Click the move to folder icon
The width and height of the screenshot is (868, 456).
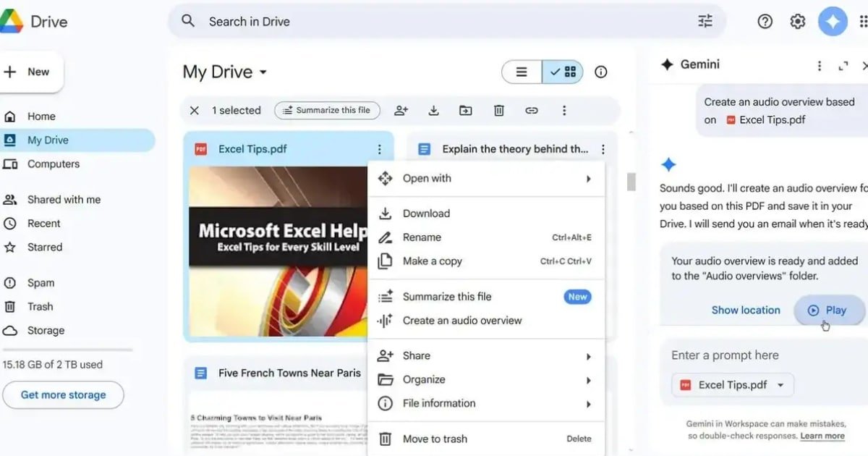pos(466,110)
